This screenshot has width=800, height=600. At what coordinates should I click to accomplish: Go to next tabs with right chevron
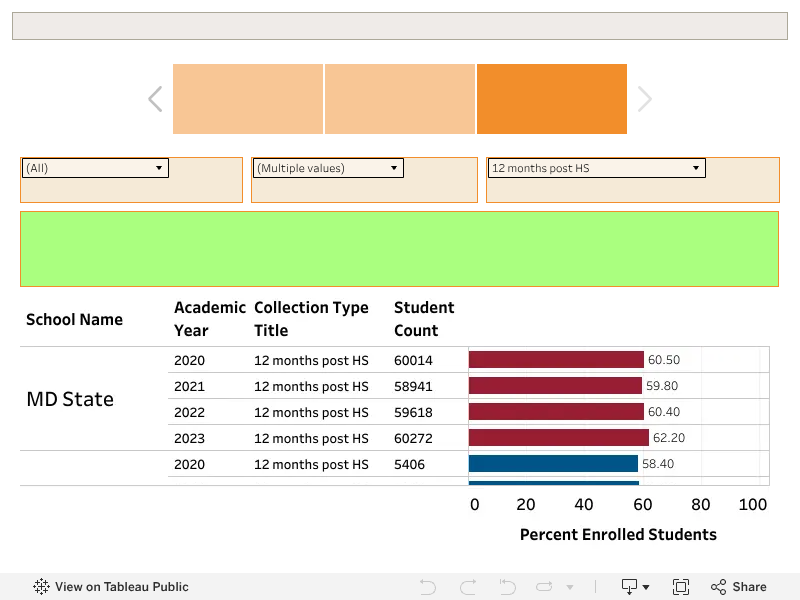coord(645,99)
